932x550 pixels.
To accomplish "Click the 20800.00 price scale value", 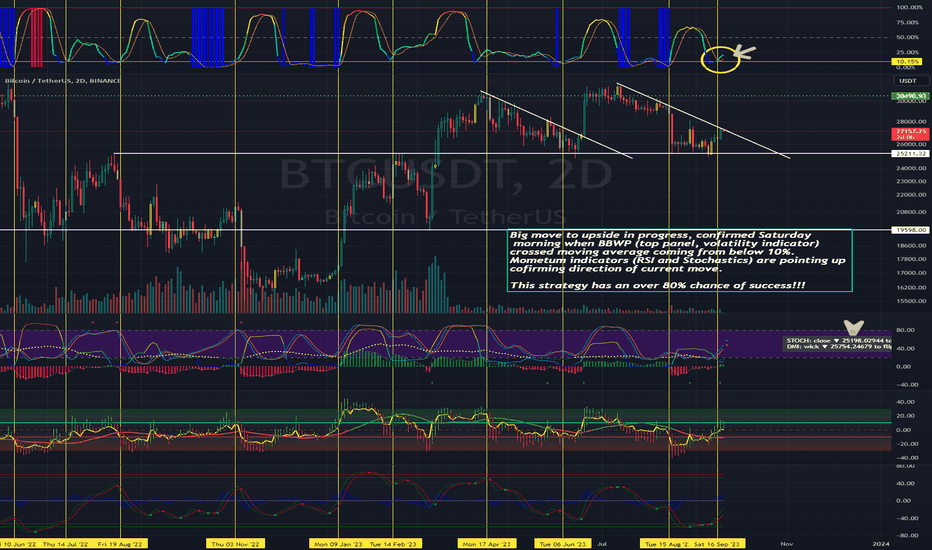I will point(911,212).
